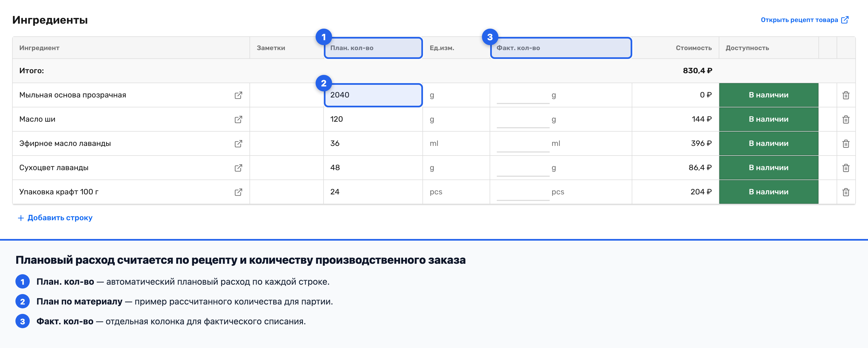Delete the Эфирное масло лаванды row
Viewport: 868px width, 348px height.
pos(846,144)
